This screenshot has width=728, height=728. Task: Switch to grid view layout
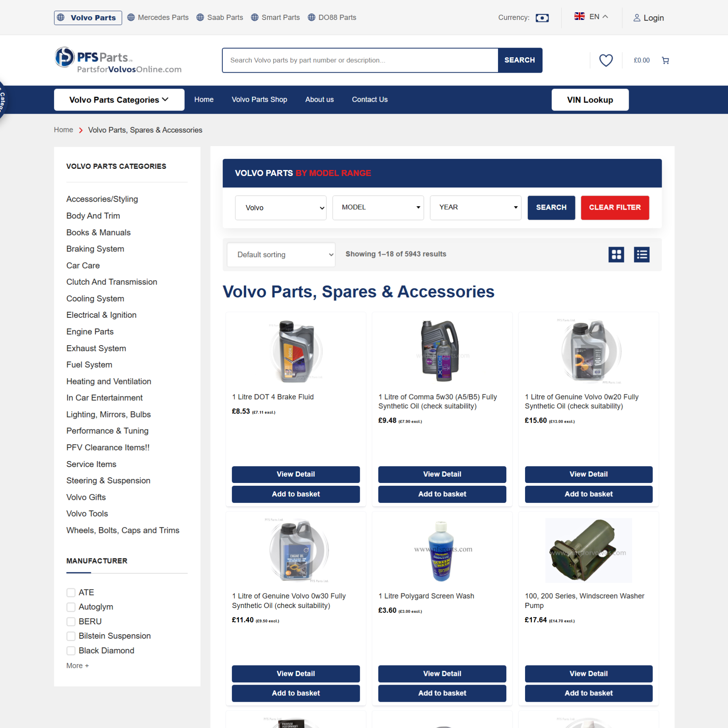[616, 255]
